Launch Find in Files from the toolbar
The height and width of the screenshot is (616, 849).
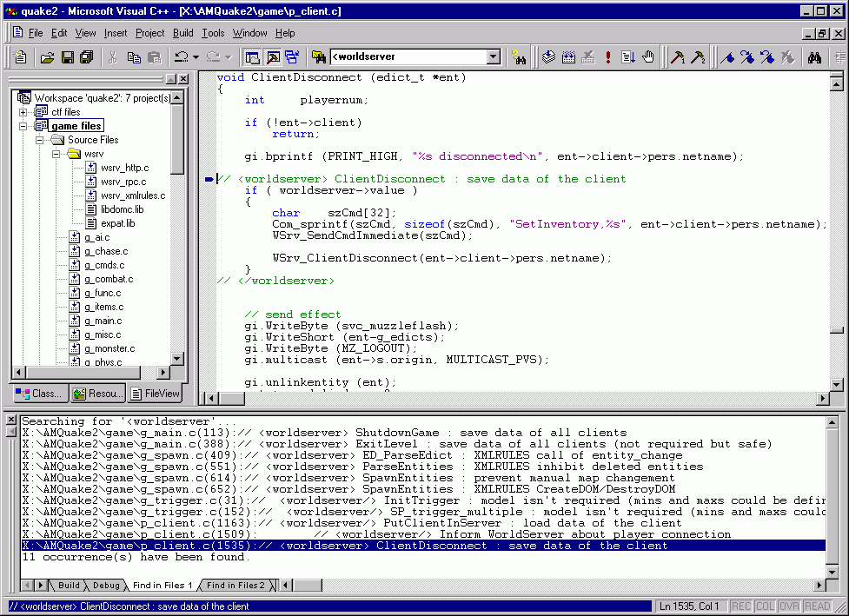(319, 56)
